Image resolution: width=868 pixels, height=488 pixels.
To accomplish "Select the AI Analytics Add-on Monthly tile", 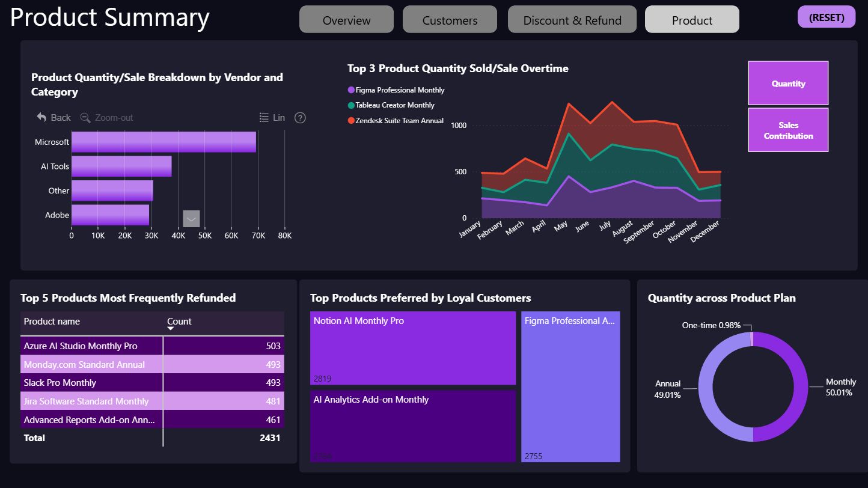I will tap(413, 427).
